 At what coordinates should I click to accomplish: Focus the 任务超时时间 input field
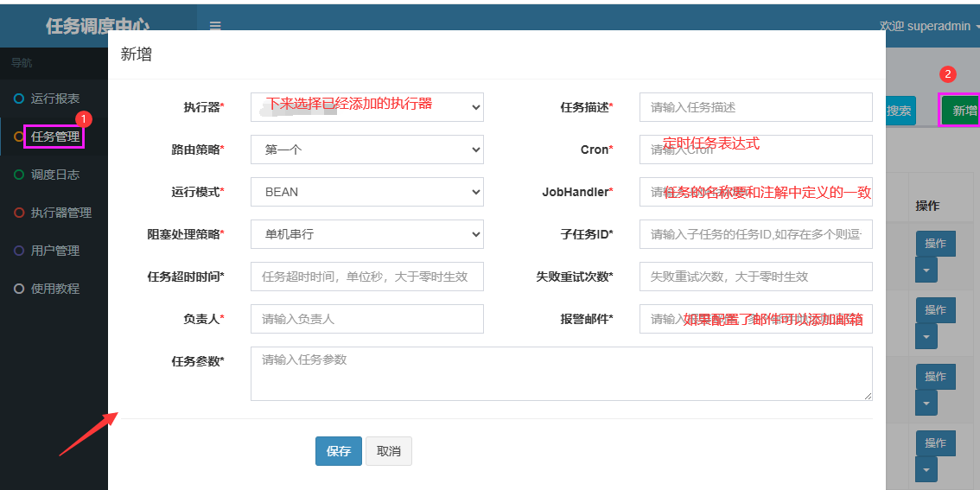(367, 277)
